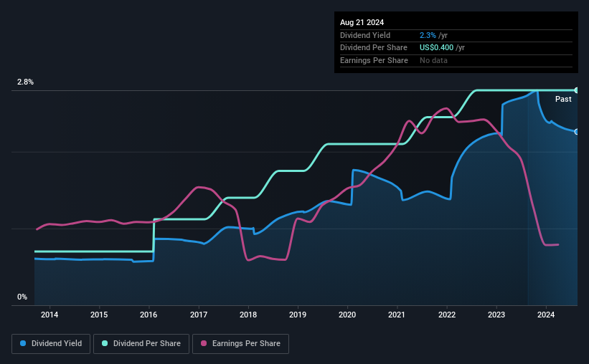Click the 2016 x-axis year label

(x=149, y=315)
